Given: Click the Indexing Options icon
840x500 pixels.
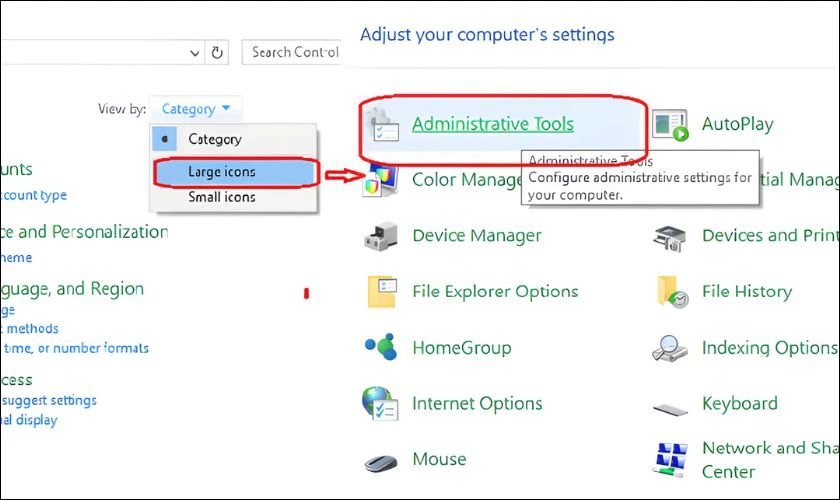Looking at the screenshot, I should coord(670,348).
